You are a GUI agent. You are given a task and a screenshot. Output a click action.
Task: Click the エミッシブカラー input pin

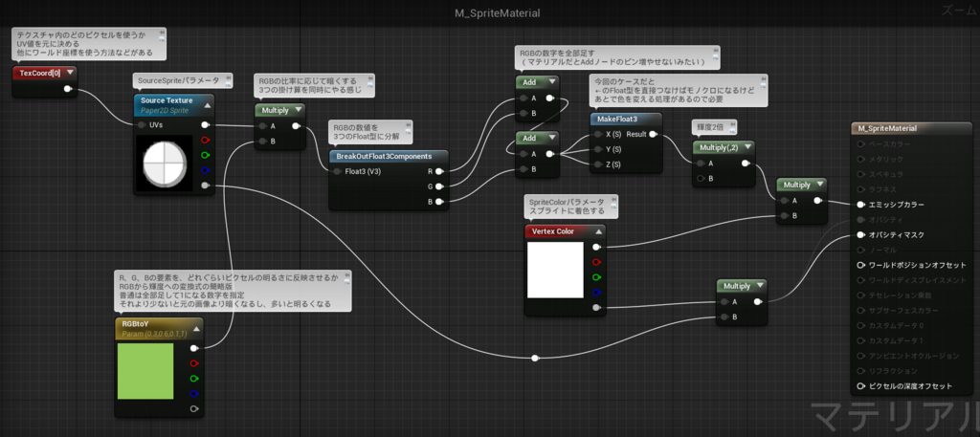[x=860, y=204]
